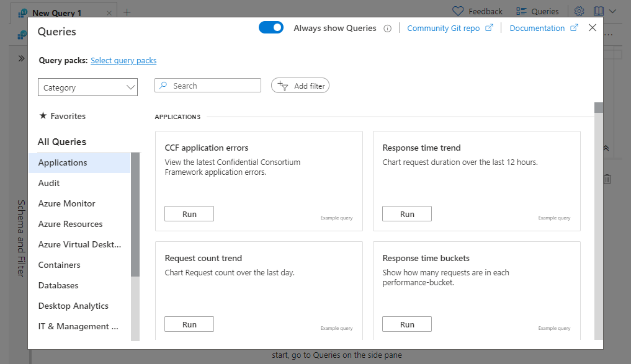This screenshot has width=631, height=364.
Task: Open Queries from the top toolbar
Action: (537, 11)
